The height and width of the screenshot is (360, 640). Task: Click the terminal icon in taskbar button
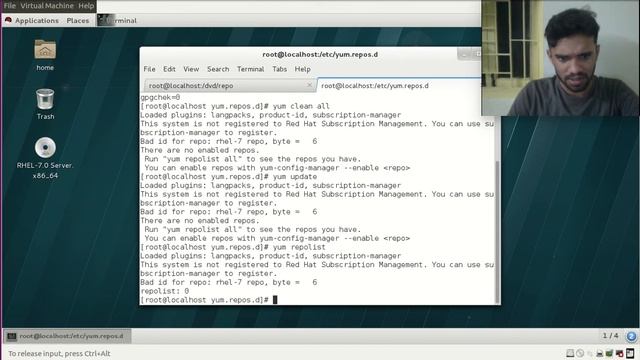click(x=11, y=336)
